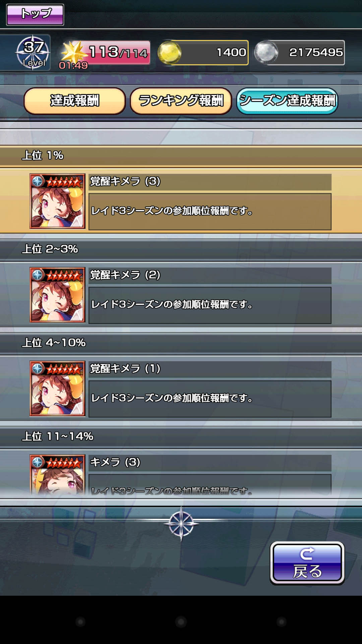Select the 上位 4~10% tier header
Image resolution: width=362 pixels, height=644 pixels.
[x=181, y=343]
